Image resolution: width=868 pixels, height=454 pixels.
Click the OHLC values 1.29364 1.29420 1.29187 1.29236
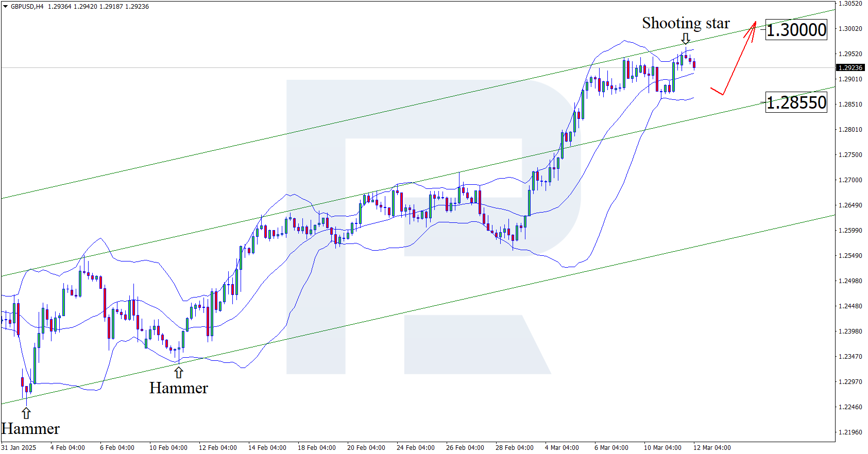[98, 7]
